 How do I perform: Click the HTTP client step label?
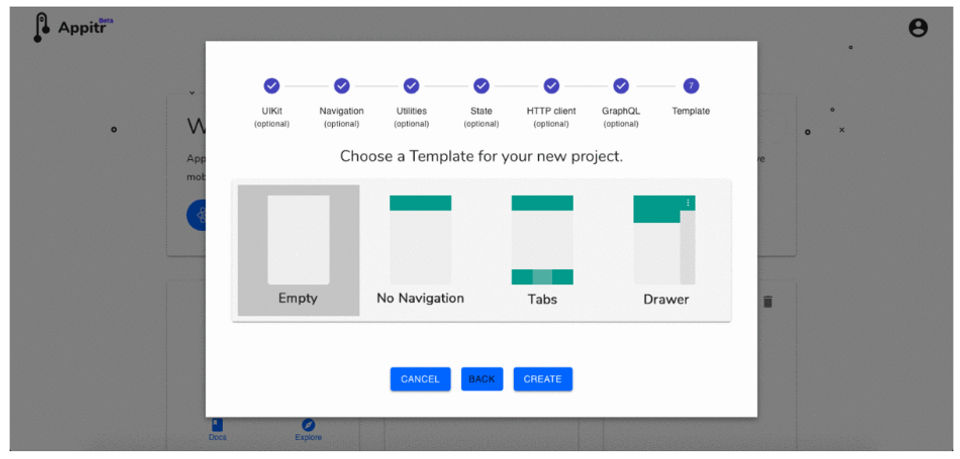pos(552,111)
